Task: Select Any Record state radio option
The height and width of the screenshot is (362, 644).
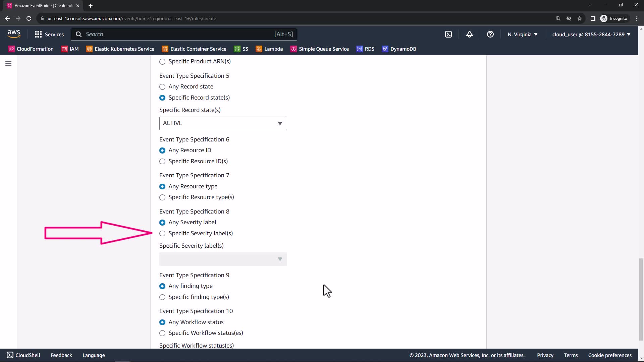Action: (162, 87)
